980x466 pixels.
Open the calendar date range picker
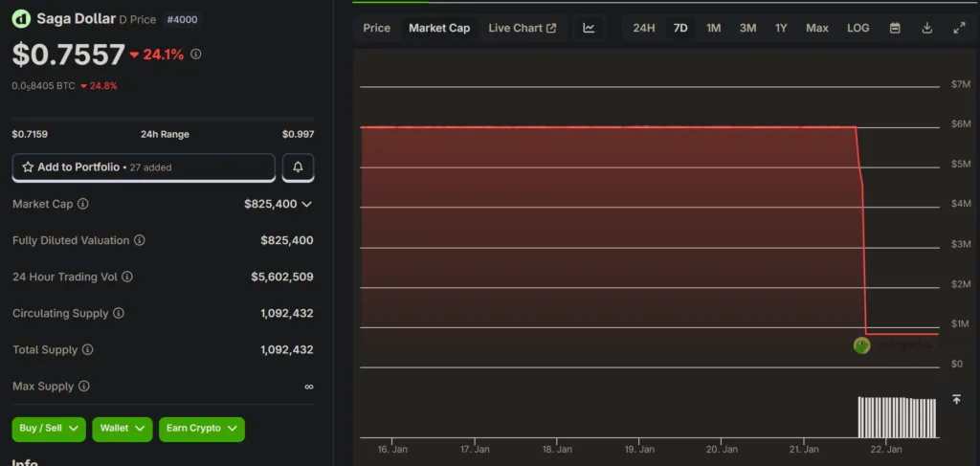pyautogui.click(x=895, y=29)
